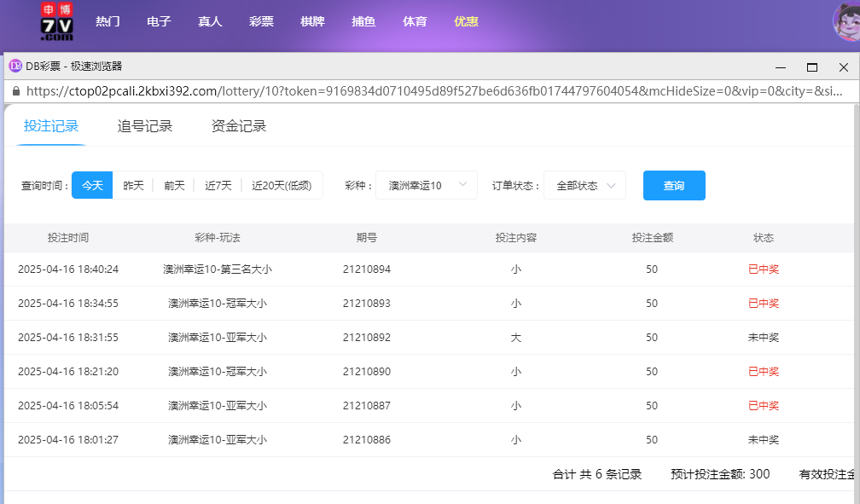Switch to the 追号记录 tab
Viewport: 860px width, 504px height.
coord(145,126)
